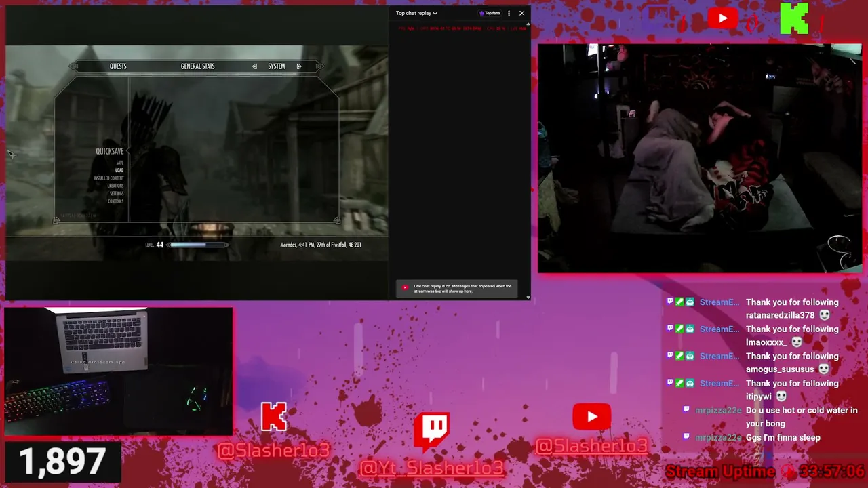The width and height of the screenshot is (868, 488).
Task: Click smiley emote after itipywi
Action: [x=782, y=396]
